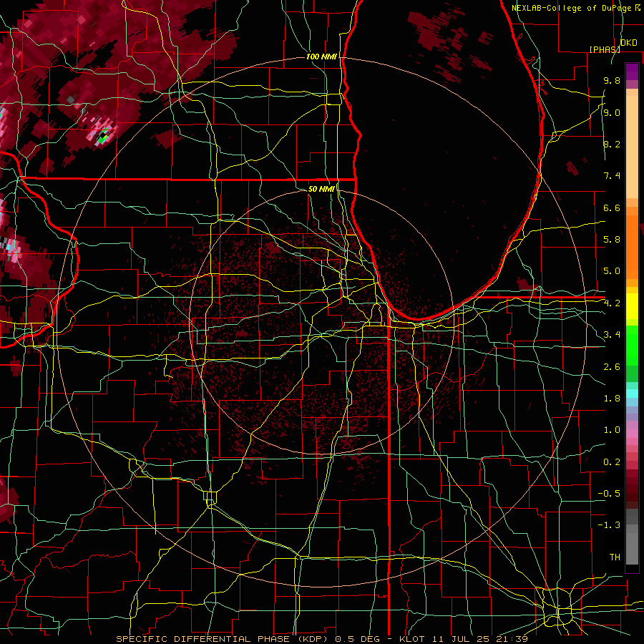The width and height of the screenshot is (644, 644).
Task: Click the 4.2 value on the scale
Action: (612, 303)
